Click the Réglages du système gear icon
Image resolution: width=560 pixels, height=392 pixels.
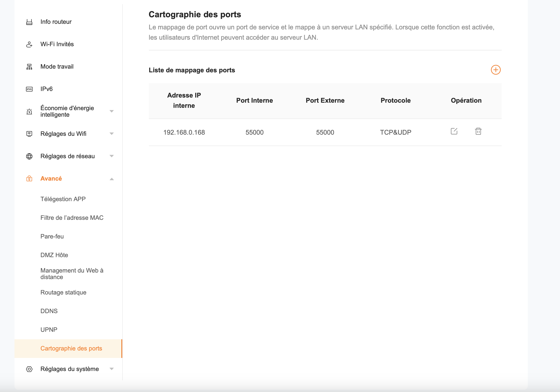click(29, 369)
